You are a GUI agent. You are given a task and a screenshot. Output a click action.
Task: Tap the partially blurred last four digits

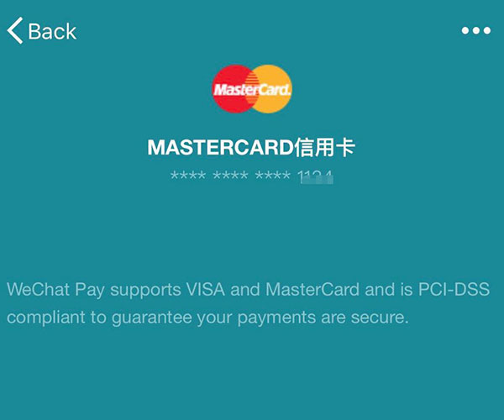(316, 176)
